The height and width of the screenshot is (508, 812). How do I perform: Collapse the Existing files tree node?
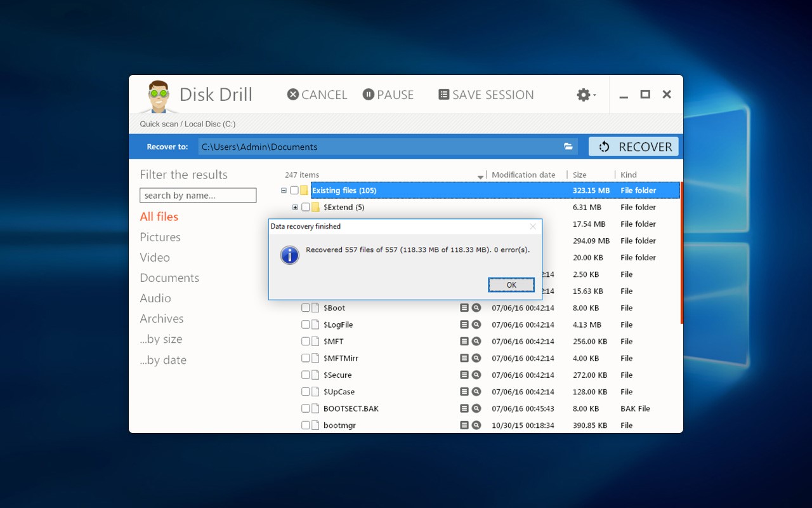284,190
